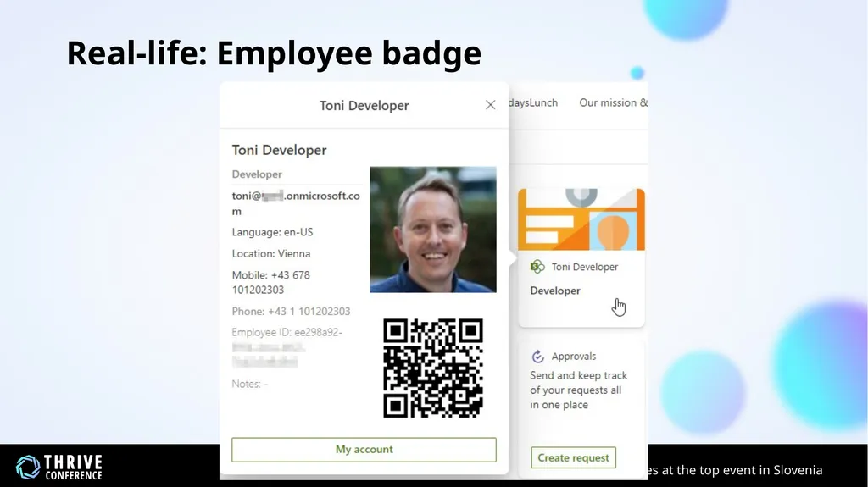
Task: Click Toni Developer's profile photo
Action: coord(433,230)
